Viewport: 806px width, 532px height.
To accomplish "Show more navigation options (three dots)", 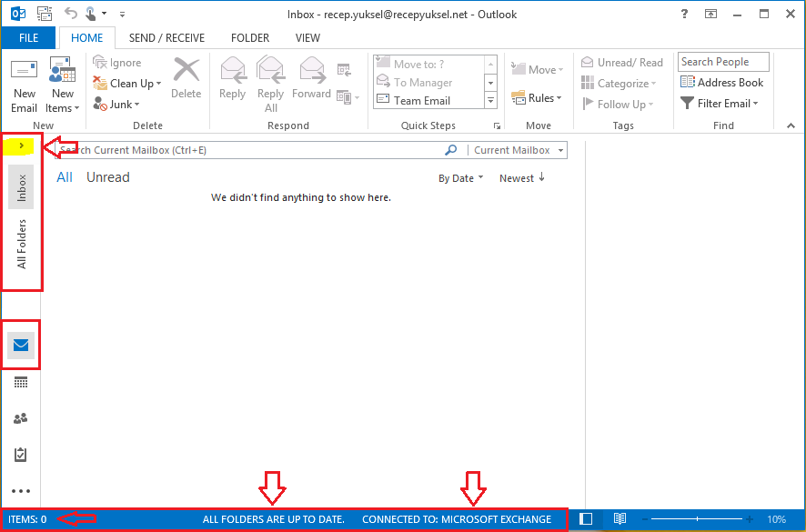I will pyautogui.click(x=21, y=491).
